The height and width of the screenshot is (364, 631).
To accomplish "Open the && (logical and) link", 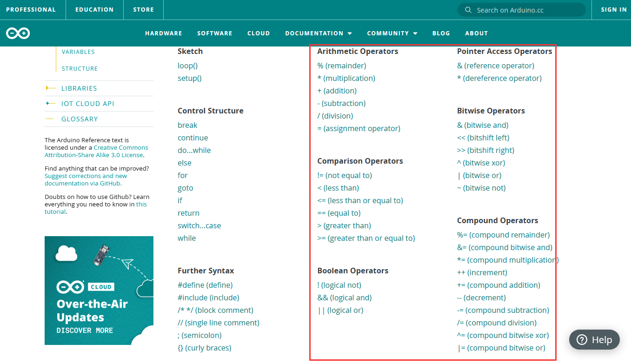I will coord(345,298).
